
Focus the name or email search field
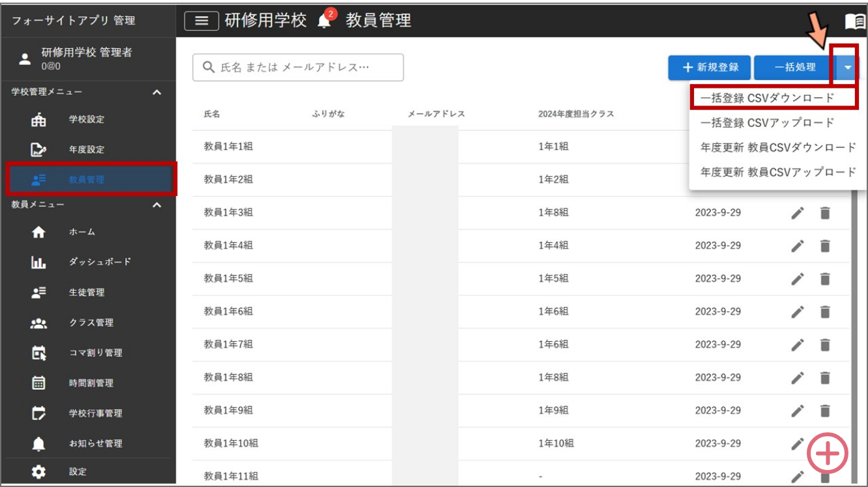click(x=298, y=68)
